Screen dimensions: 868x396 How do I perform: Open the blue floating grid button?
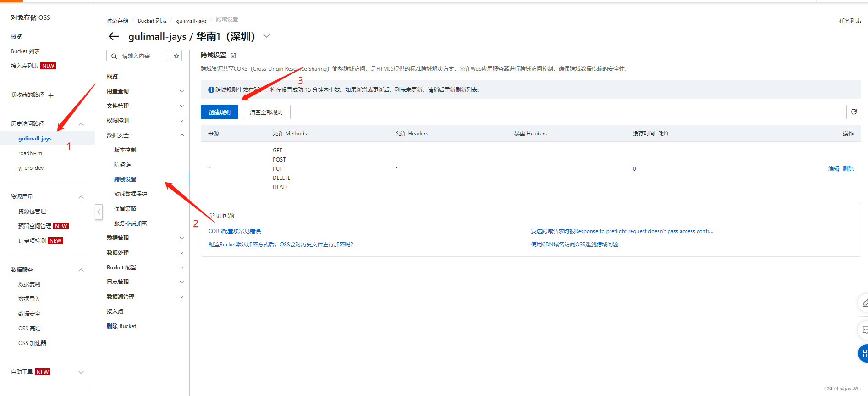(863, 353)
